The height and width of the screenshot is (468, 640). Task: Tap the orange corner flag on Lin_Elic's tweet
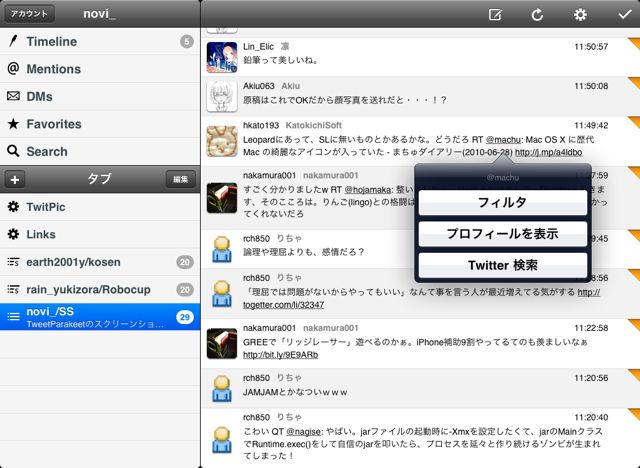[633, 43]
